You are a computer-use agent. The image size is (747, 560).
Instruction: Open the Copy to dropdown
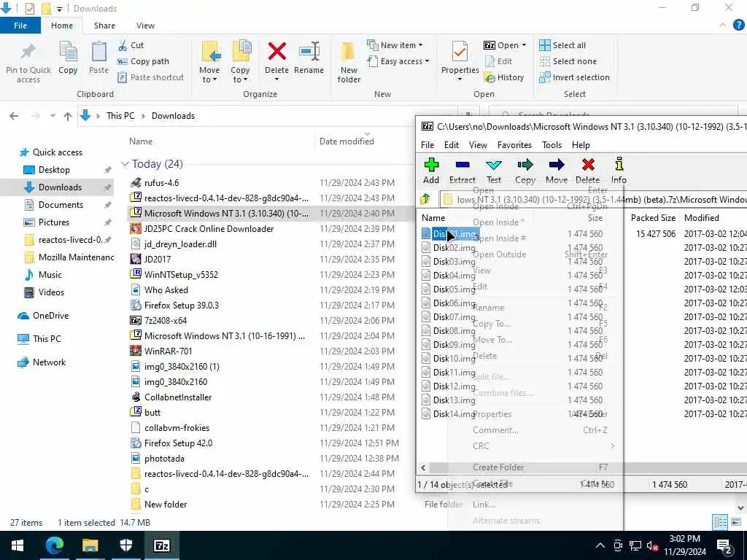tap(239, 75)
